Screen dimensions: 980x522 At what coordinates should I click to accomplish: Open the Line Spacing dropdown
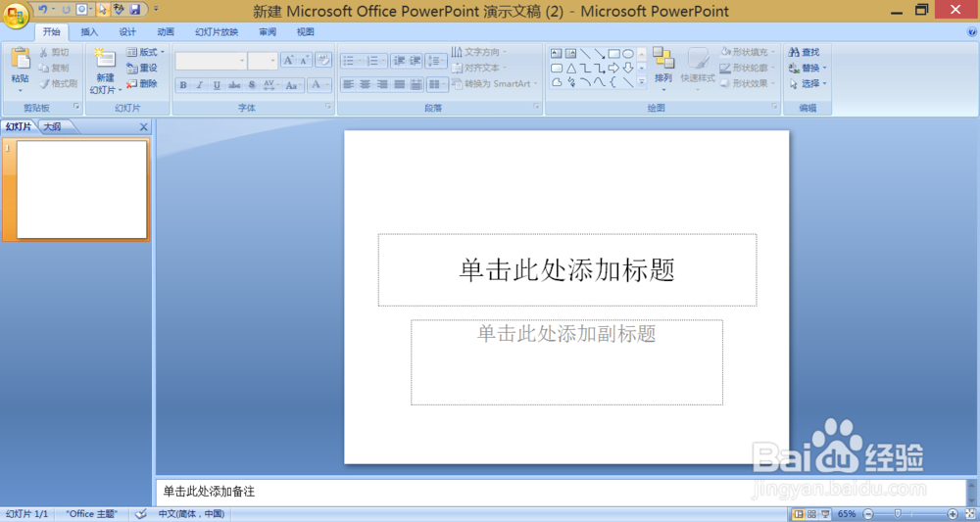tap(436, 61)
